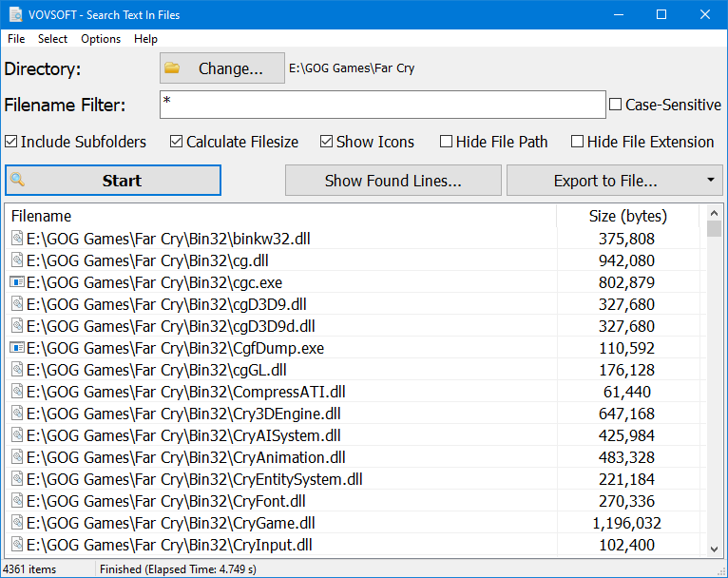728x578 pixels.
Task: Select the CryEntitySystem.dll row
Action: click(x=355, y=478)
